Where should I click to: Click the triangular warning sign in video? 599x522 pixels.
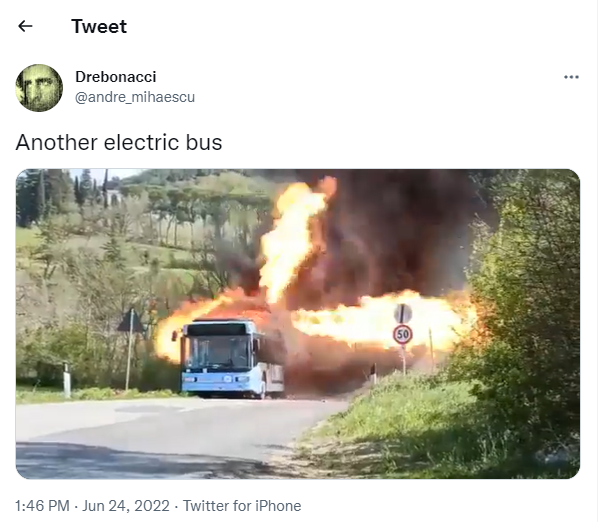tap(131, 320)
